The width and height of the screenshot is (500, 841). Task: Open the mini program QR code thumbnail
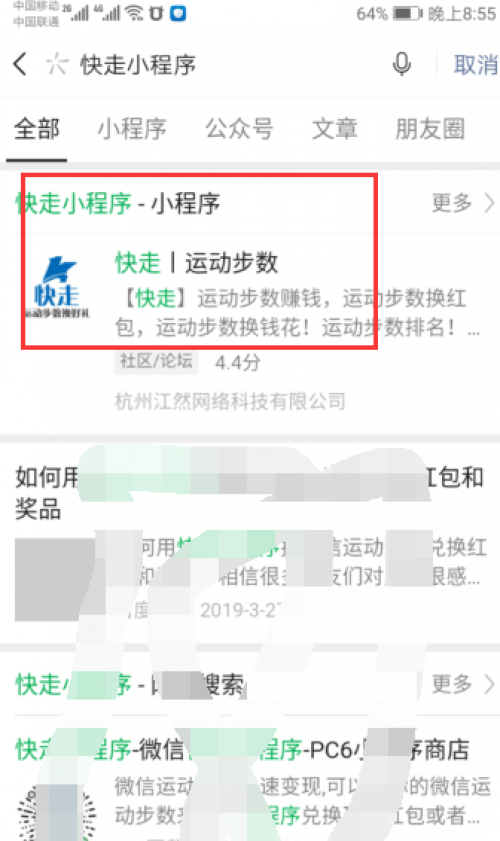[57, 812]
